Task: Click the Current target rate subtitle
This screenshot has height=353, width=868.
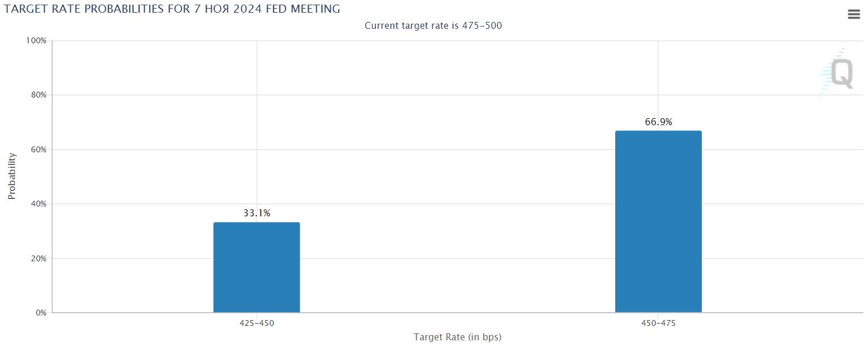Action: click(433, 25)
